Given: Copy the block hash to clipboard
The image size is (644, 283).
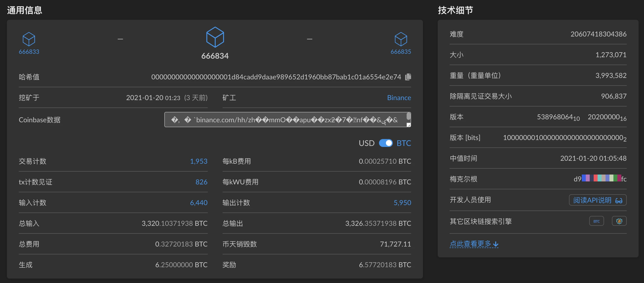Looking at the screenshot, I should (x=408, y=77).
